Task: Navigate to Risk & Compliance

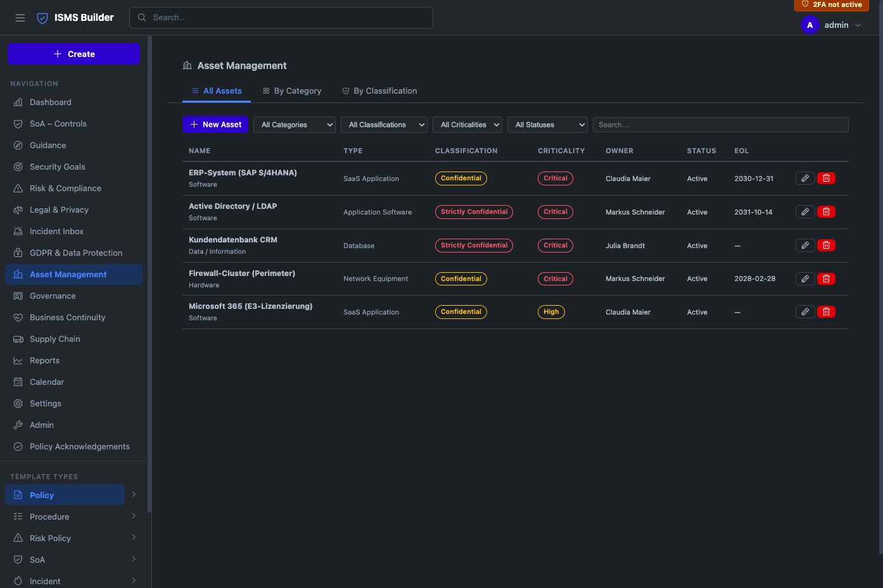Action: (x=73, y=189)
